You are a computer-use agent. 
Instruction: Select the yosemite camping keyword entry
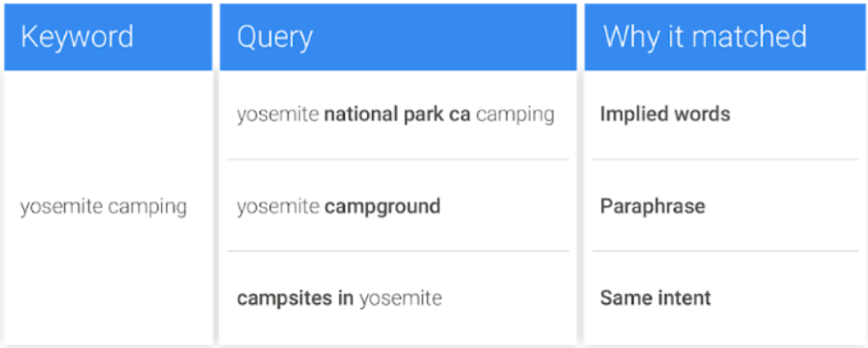[x=103, y=207]
